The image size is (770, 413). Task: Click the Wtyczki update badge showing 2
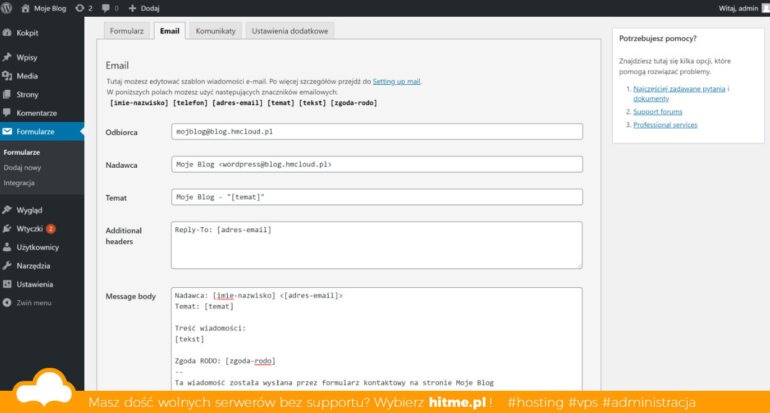(x=51, y=229)
